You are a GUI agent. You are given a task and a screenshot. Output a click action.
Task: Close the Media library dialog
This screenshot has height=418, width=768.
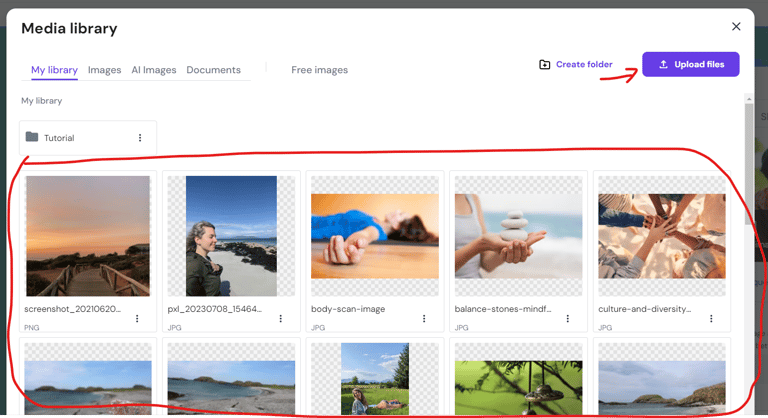pos(736,26)
